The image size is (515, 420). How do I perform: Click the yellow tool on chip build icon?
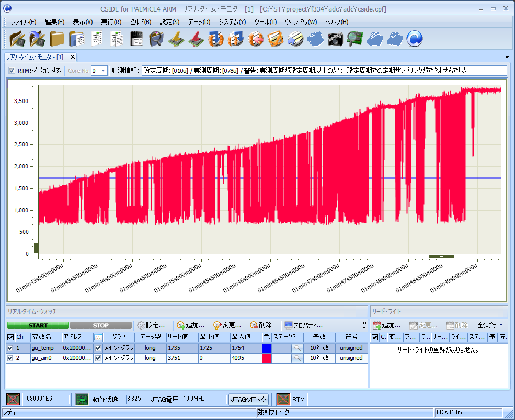[x=176, y=39]
